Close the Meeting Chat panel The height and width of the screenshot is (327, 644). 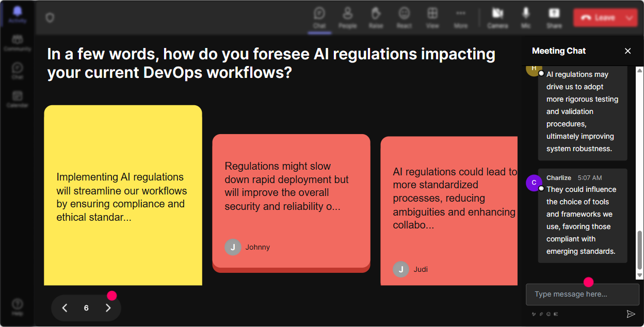point(628,51)
